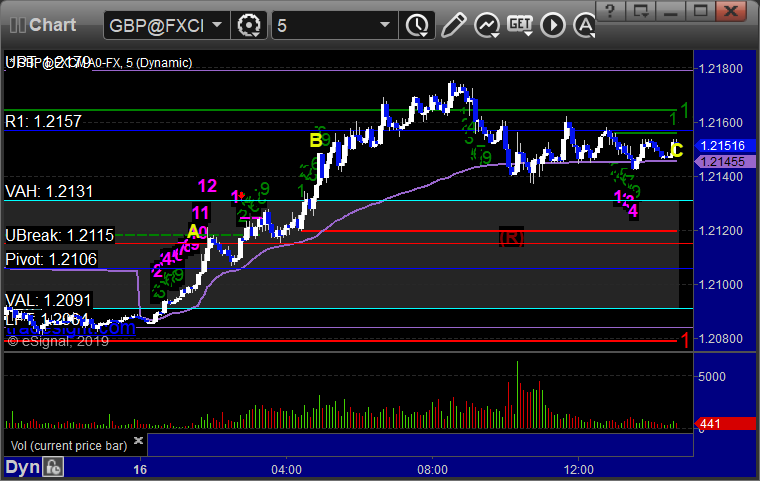The width and height of the screenshot is (760, 481).
Task: Click the 04:00 time axis label
Action: tap(286, 470)
